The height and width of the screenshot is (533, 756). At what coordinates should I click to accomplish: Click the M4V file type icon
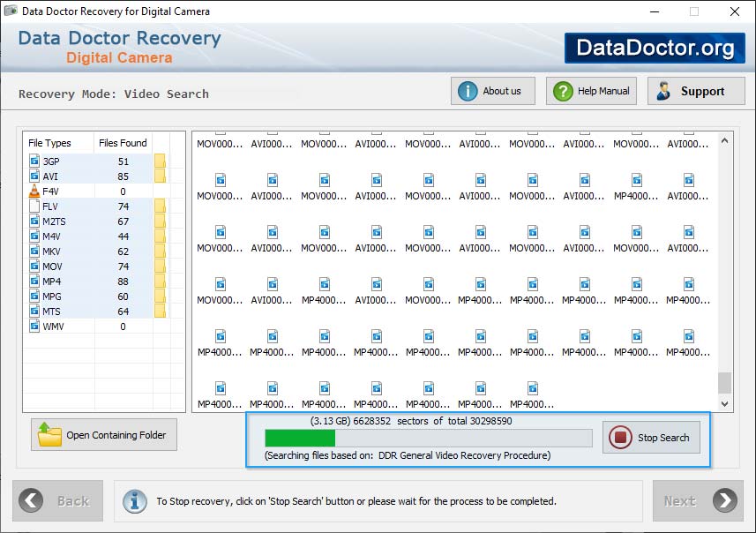click(x=34, y=236)
